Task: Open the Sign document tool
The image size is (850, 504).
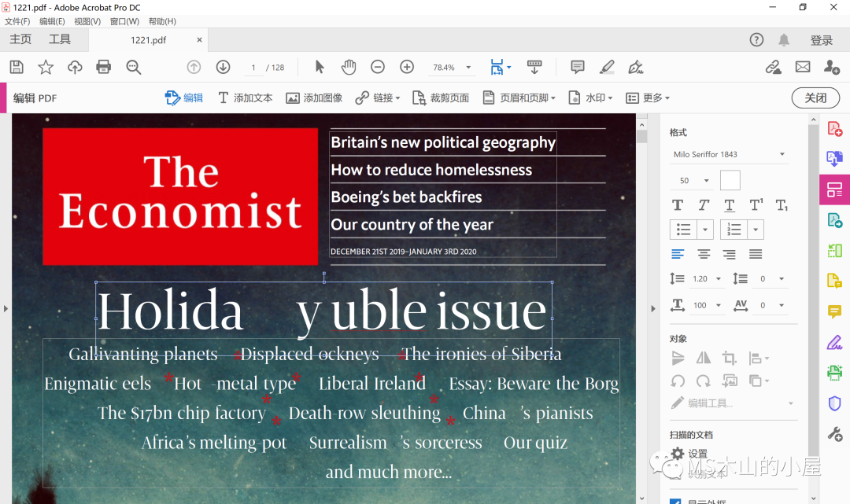Action: point(635,67)
